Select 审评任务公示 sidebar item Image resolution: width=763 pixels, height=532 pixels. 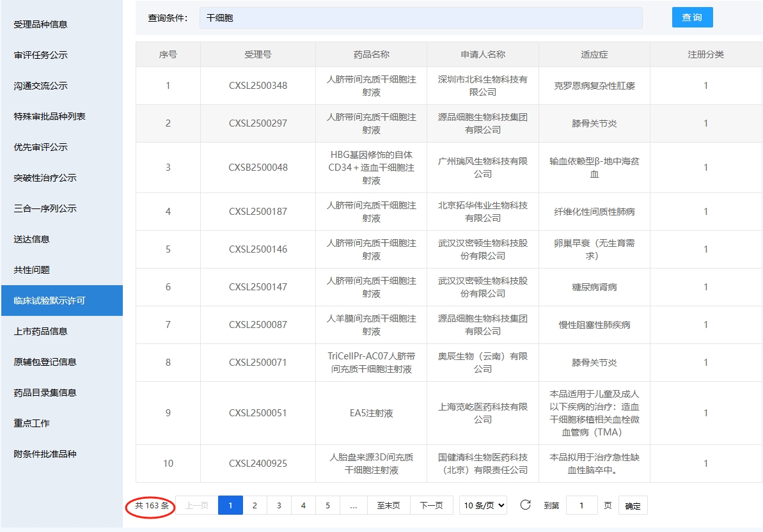click(41, 55)
